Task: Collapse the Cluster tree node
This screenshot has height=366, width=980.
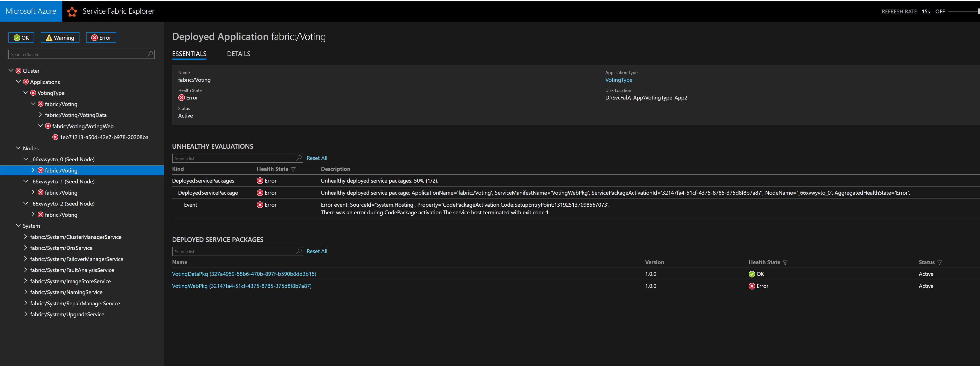Action: click(11, 71)
